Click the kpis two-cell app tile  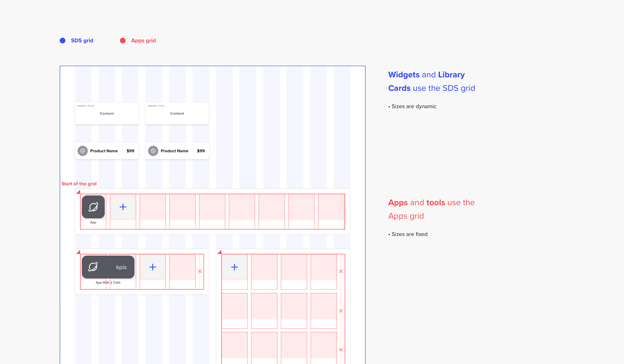[x=108, y=267]
